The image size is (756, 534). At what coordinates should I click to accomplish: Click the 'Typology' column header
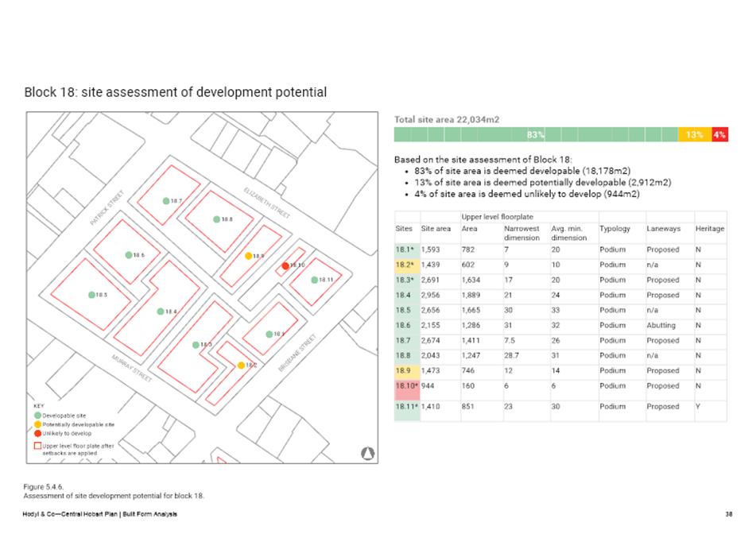pyautogui.click(x=614, y=228)
